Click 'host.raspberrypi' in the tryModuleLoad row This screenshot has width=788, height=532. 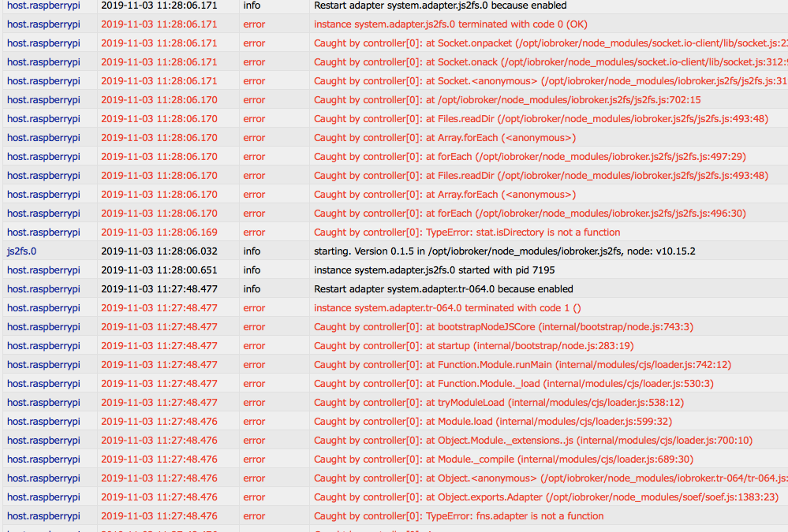point(43,403)
